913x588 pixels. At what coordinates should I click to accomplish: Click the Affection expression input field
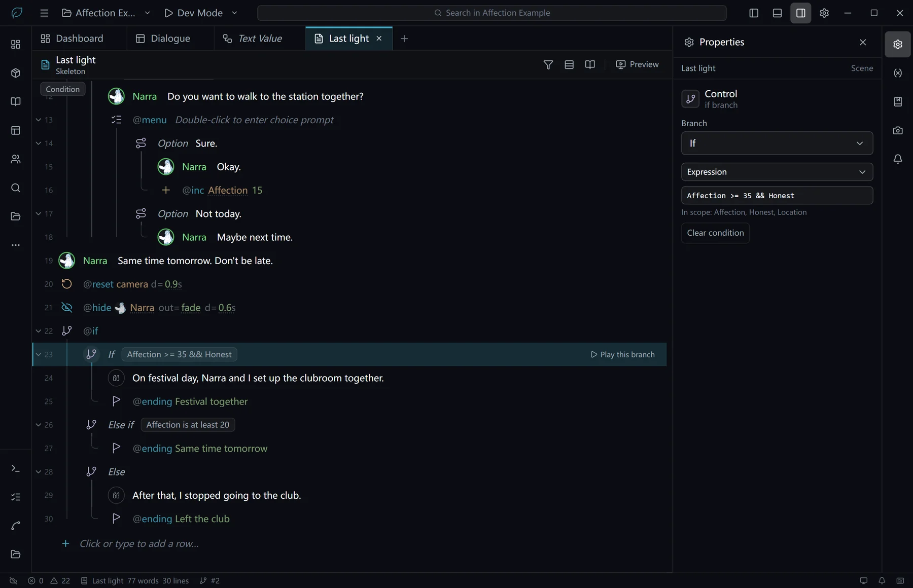777,196
